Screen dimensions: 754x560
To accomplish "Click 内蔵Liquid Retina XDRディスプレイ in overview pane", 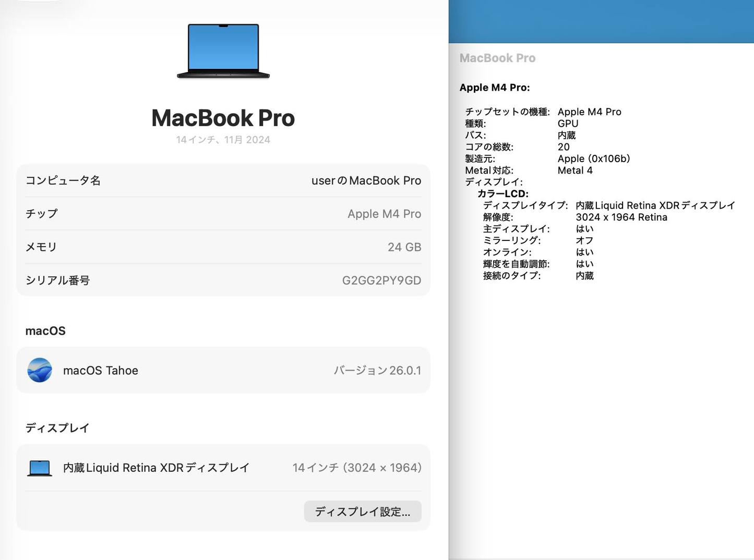I will tap(157, 468).
